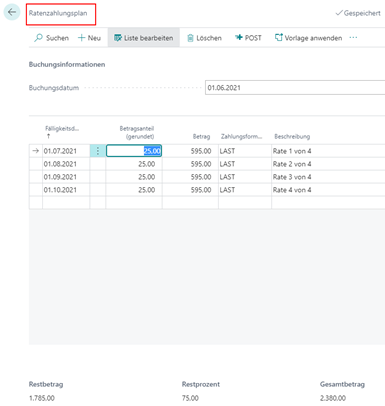This screenshot has height=406, width=385.
Task: Click description Rate 2 von 4
Action: pos(292,164)
